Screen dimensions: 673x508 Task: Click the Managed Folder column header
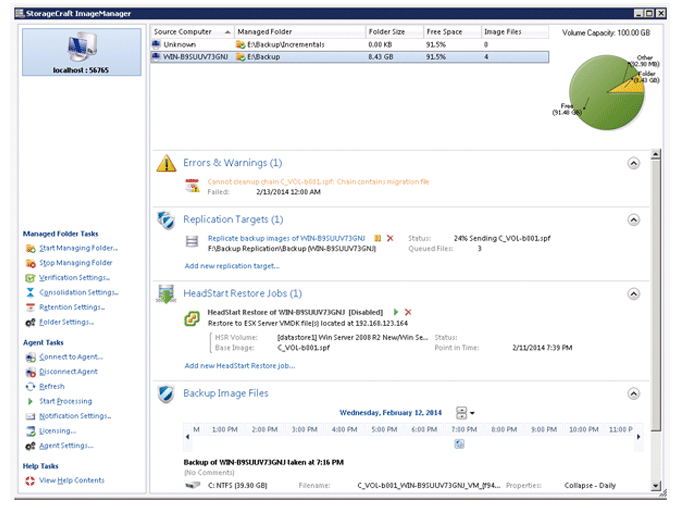tap(300, 32)
